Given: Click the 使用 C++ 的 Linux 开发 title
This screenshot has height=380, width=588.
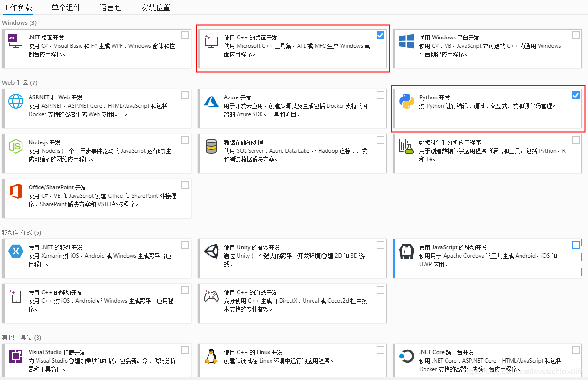Looking at the screenshot, I should click(x=253, y=352).
